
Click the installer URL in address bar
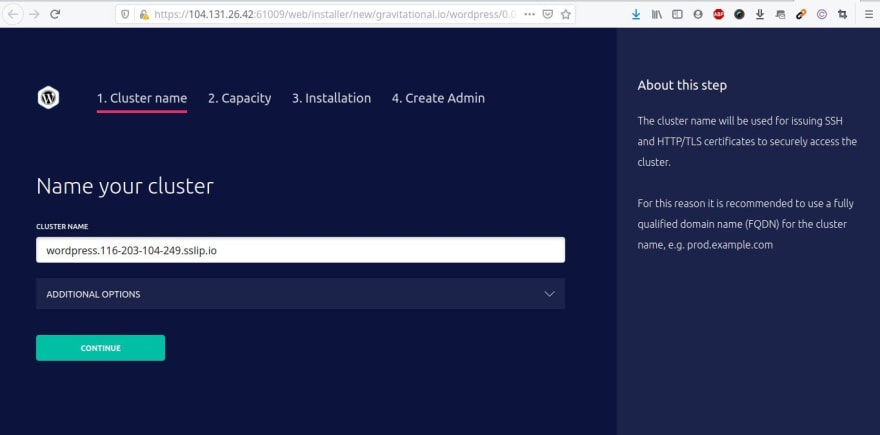[x=334, y=15]
